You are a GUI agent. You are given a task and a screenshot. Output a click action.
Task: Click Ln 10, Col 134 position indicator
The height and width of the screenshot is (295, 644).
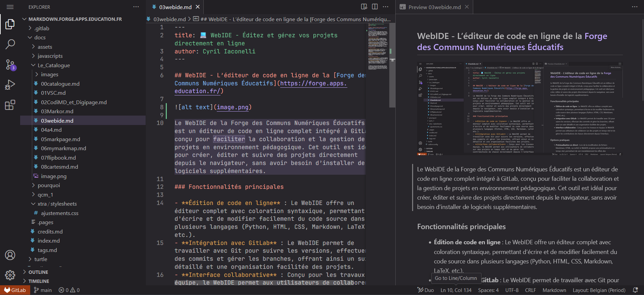456,290
